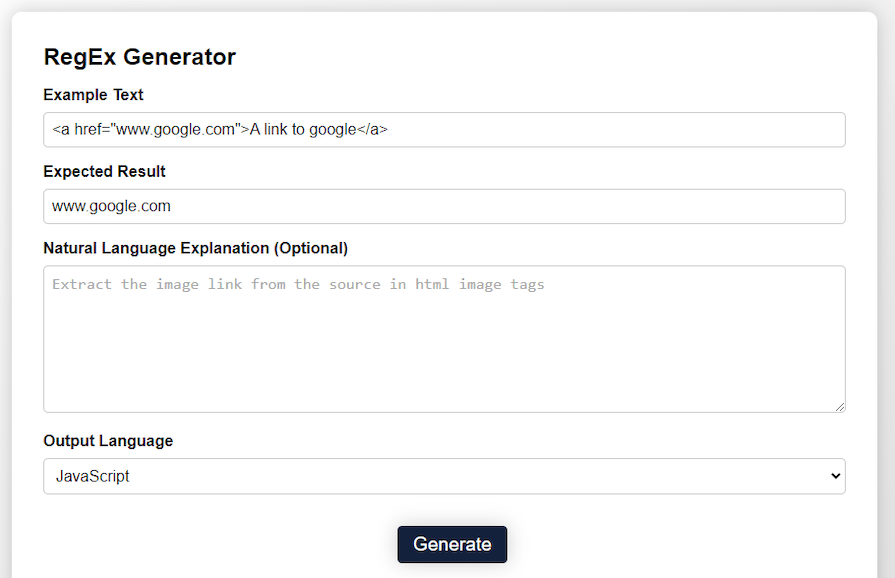895x578 pixels.
Task: Click the resize handle of the explanation textarea
Action: coord(840,406)
